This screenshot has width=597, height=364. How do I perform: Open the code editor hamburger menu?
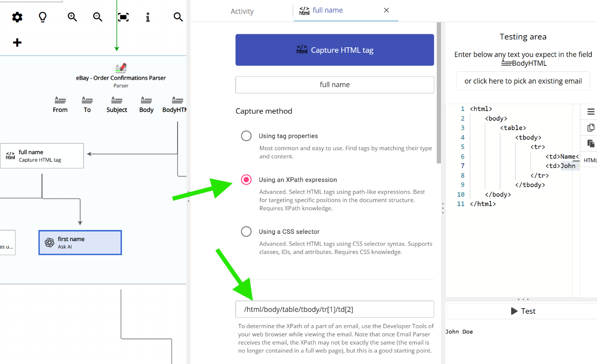tap(590, 111)
